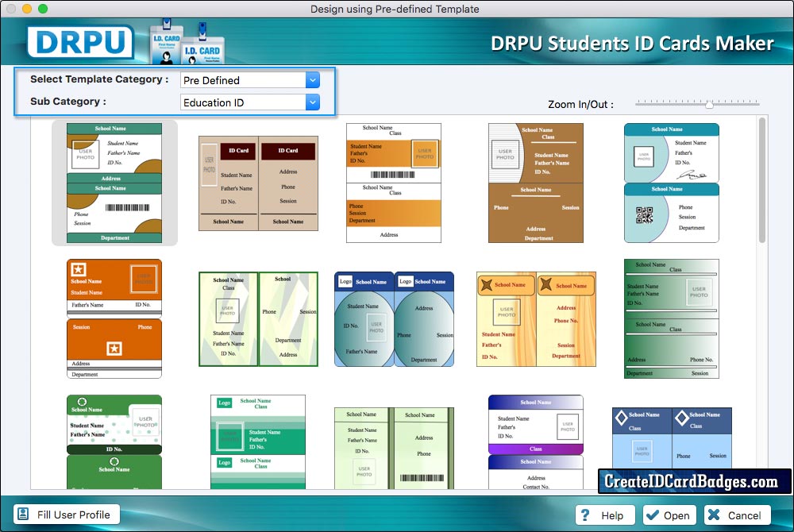Viewport: 794px width, 532px height.
Task: Select the green dotted template showing ID No. bar
Action: click(x=114, y=442)
